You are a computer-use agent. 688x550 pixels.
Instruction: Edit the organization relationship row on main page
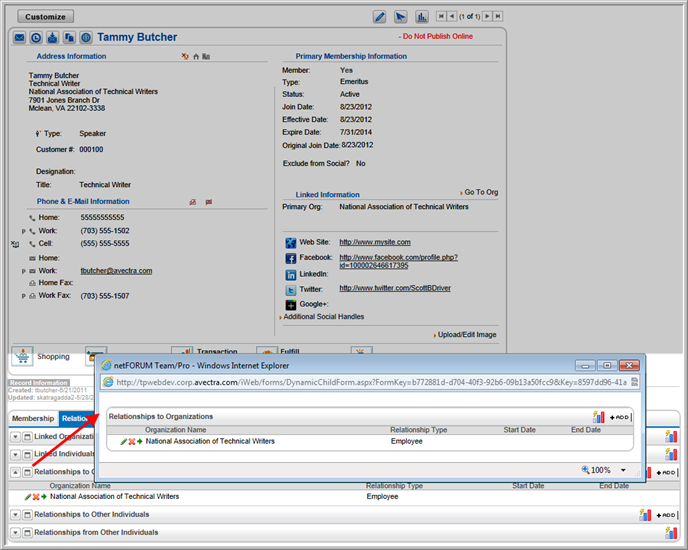point(28,497)
